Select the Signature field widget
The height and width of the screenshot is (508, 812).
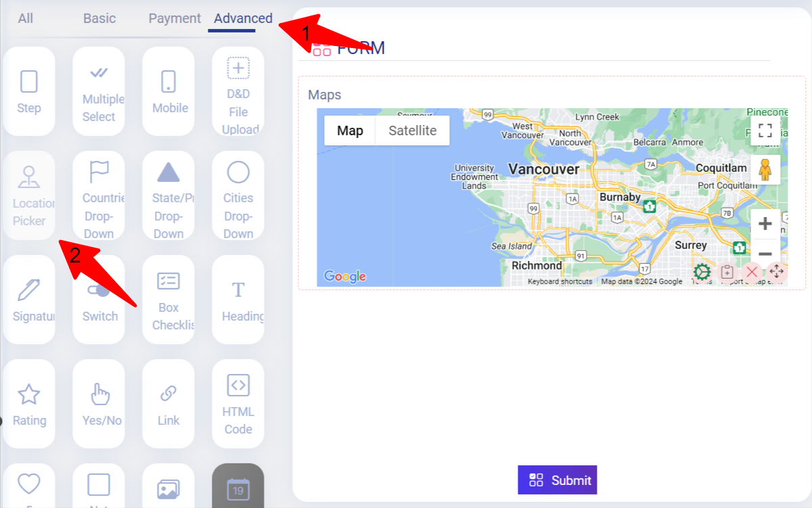coord(29,300)
